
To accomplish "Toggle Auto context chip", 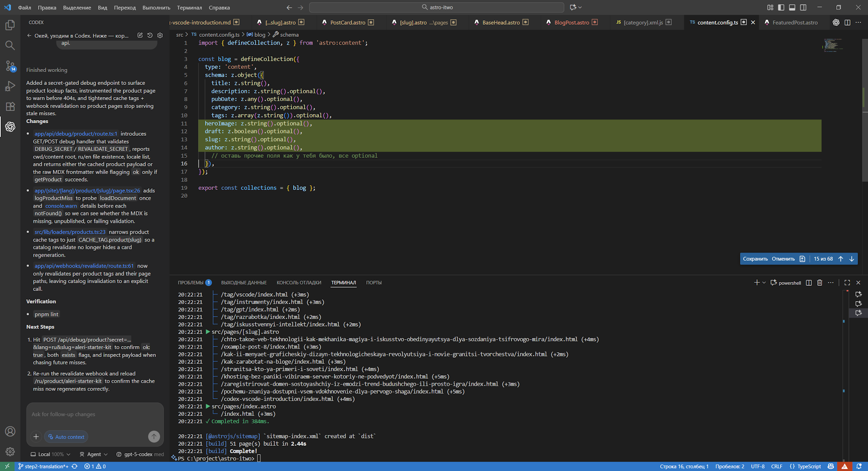I will (66, 437).
